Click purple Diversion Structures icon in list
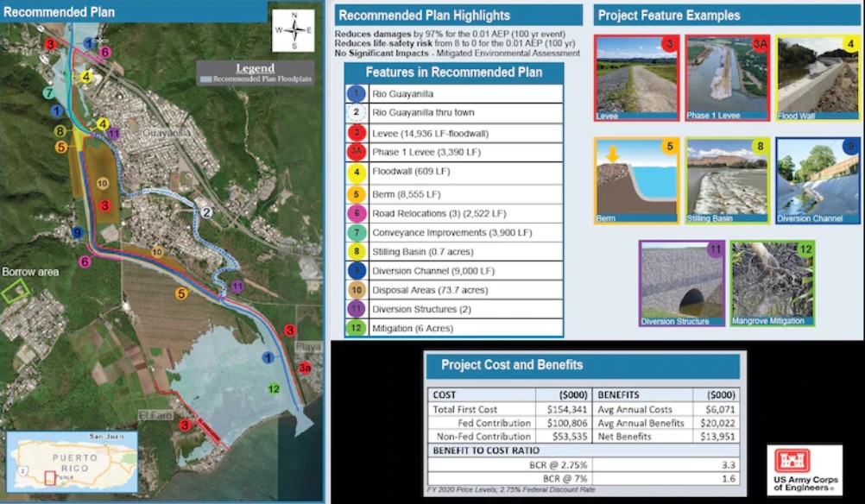The image size is (865, 504). (x=356, y=309)
